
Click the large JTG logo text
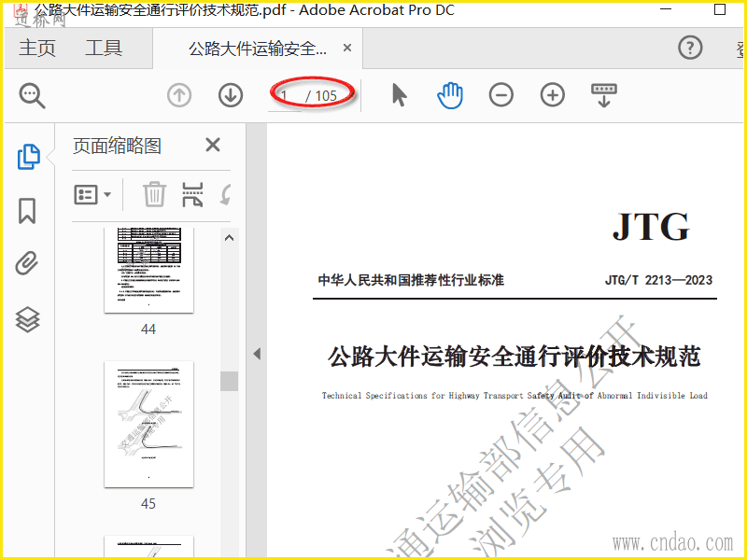pos(651,226)
